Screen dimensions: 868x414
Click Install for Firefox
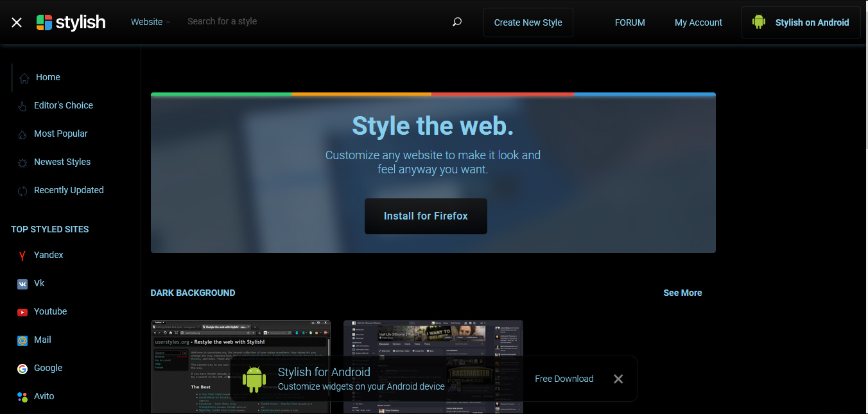click(x=426, y=216)
